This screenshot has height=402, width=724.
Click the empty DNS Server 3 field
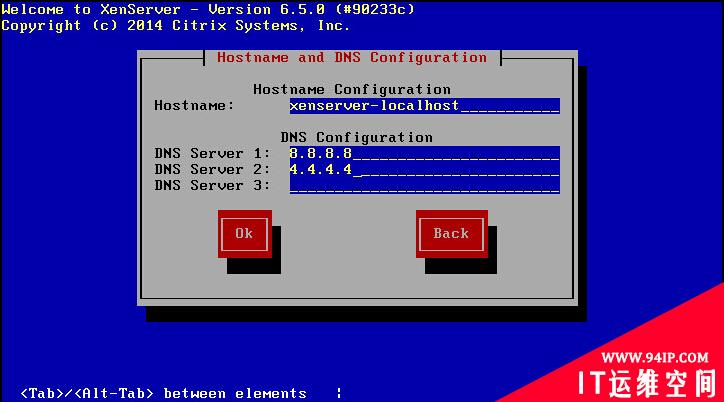coord(424,186)
